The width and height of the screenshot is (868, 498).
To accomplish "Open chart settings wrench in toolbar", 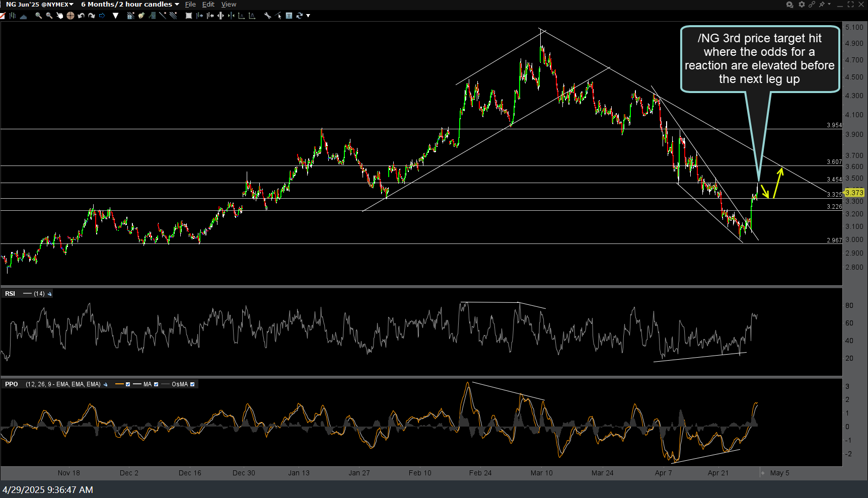I will 267,16.
